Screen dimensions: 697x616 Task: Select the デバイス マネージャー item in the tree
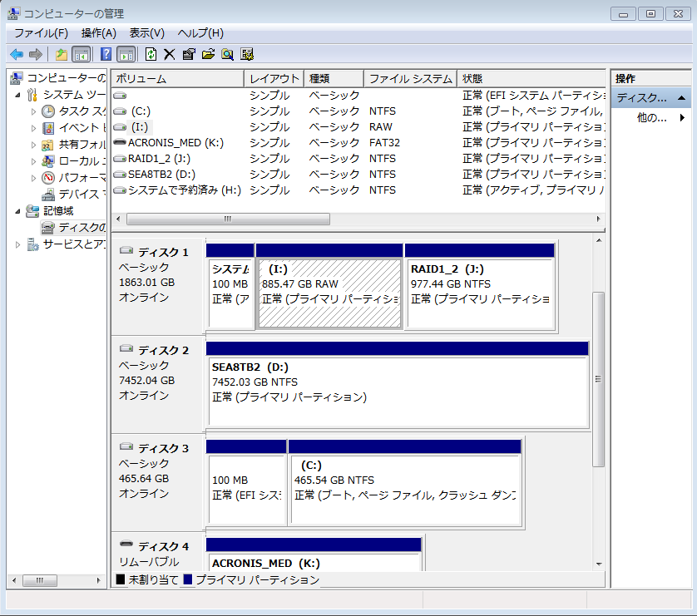coord(81,195)
